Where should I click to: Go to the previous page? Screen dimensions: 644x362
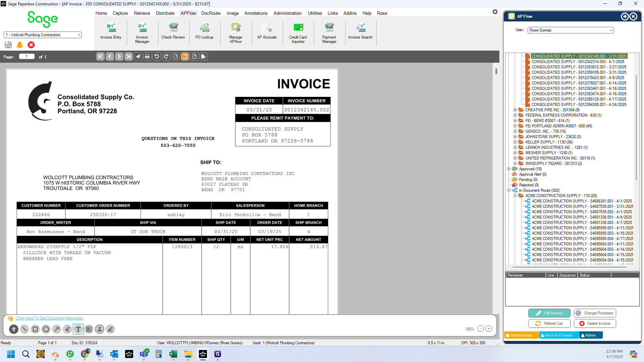click(x=110, y=57)
